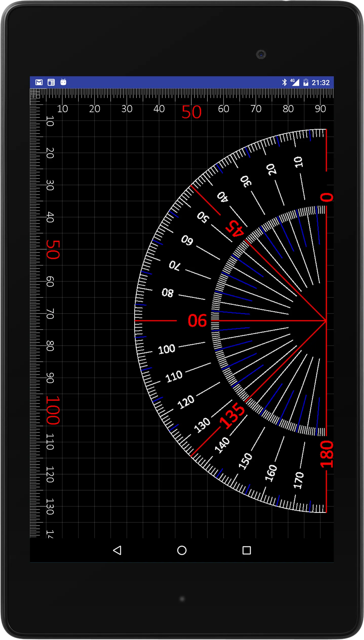
Task: Tap the 110 label on left ruler
Action: pos(50,442)
